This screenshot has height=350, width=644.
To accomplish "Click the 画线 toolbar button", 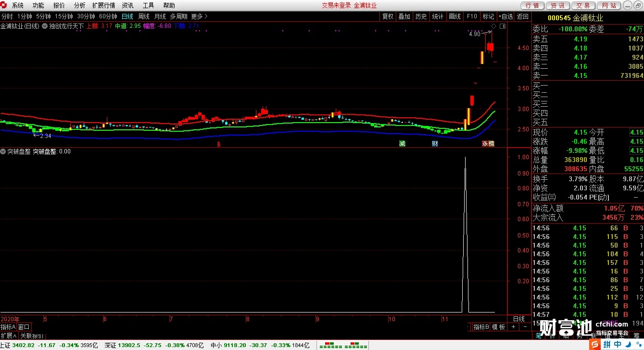I will coord(455,16).
